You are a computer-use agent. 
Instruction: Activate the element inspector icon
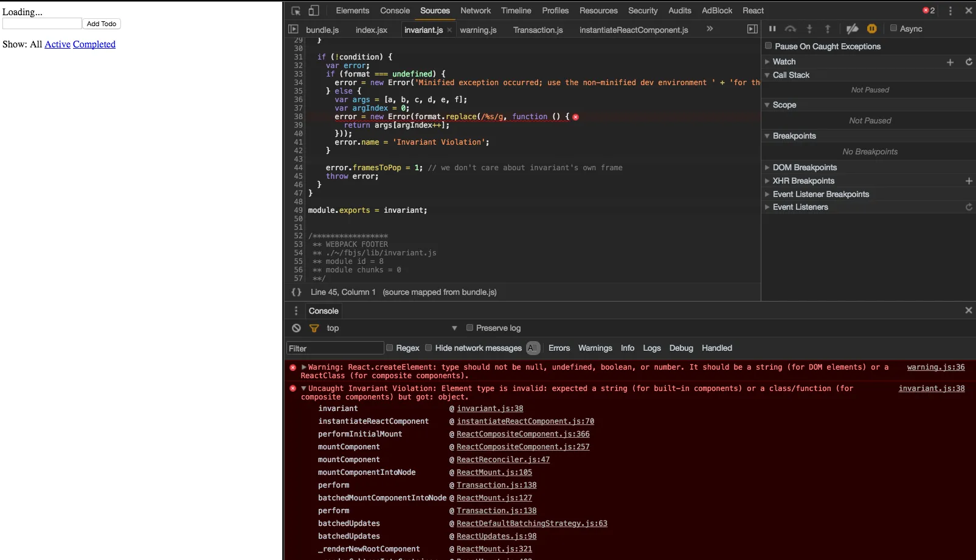[x=296, y=11]
